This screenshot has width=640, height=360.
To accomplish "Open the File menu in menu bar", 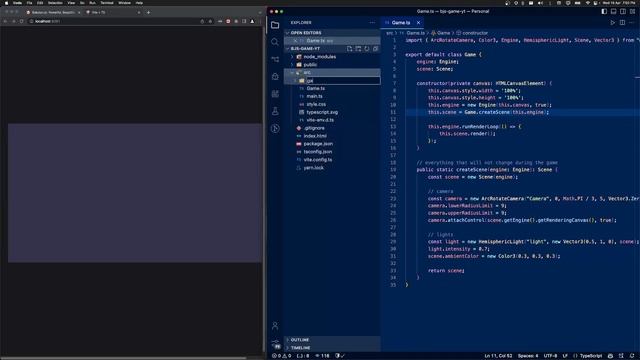I will click(x=29, y=3).
